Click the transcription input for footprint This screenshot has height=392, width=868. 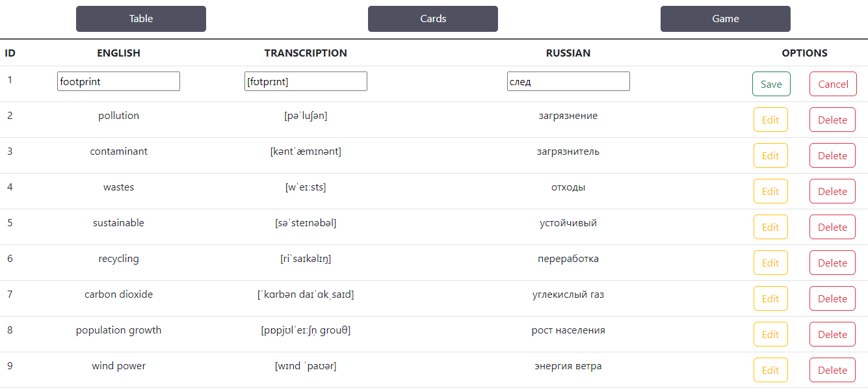(x=306, y=81)
